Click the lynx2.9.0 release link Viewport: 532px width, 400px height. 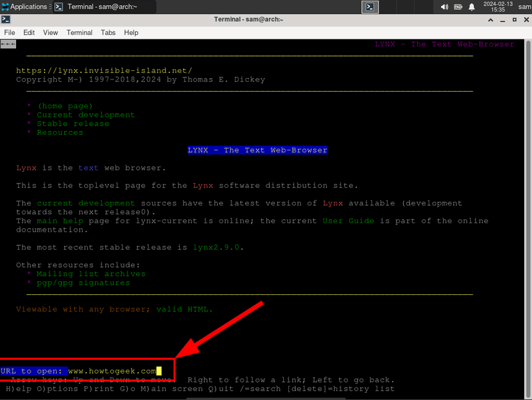click(219, 248)
